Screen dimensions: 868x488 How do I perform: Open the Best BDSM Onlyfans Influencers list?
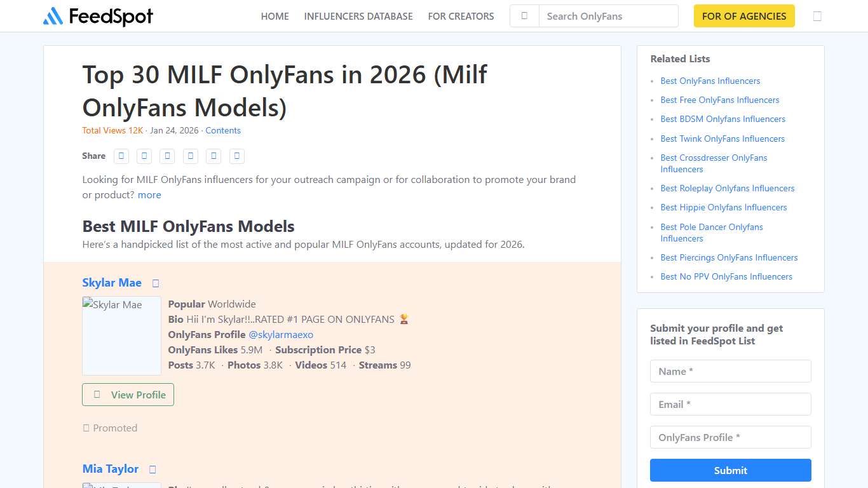tap(723, 119)
